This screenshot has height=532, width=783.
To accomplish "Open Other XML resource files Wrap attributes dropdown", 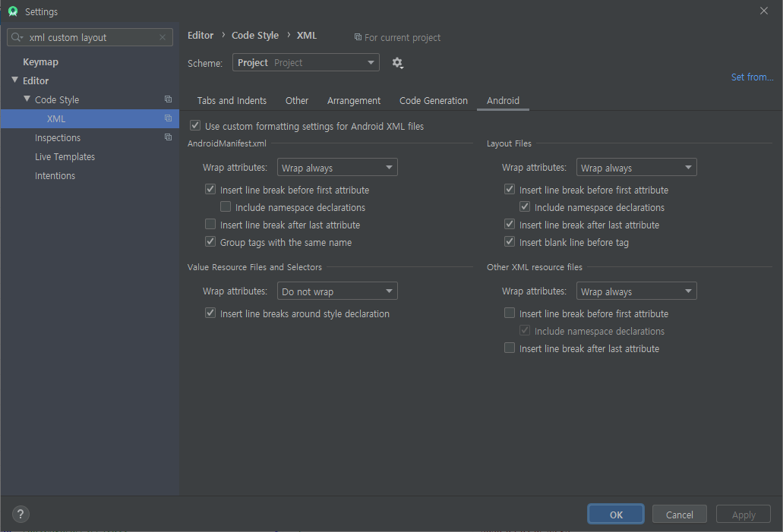I will tap(636, 291).
